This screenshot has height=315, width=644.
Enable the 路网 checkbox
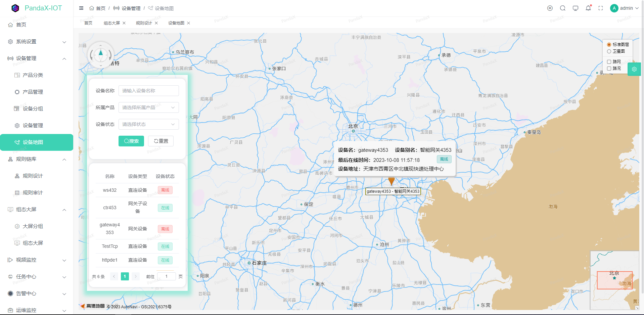click(x=609, y=62)
